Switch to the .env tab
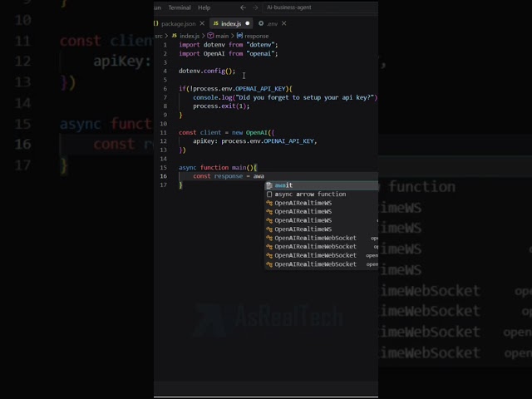 pyautogui.click(x=273, y=24)
